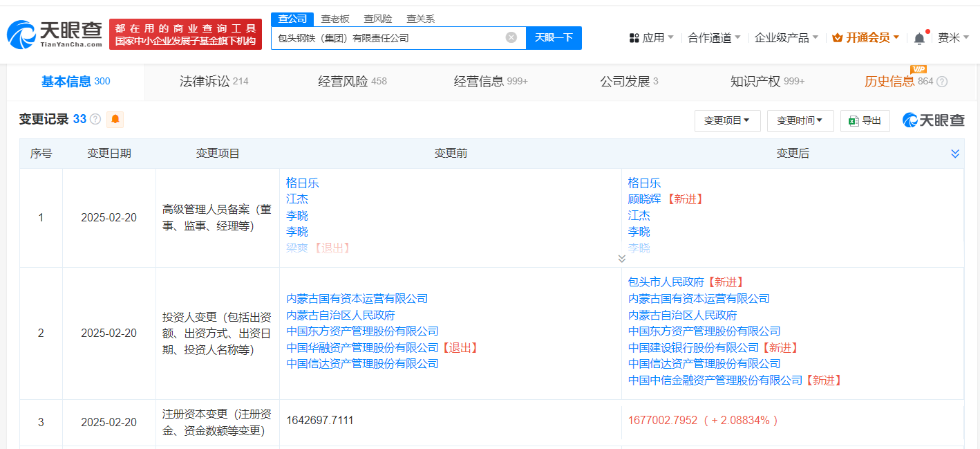Switch to the 查老板 search tab

click(335, 19)
